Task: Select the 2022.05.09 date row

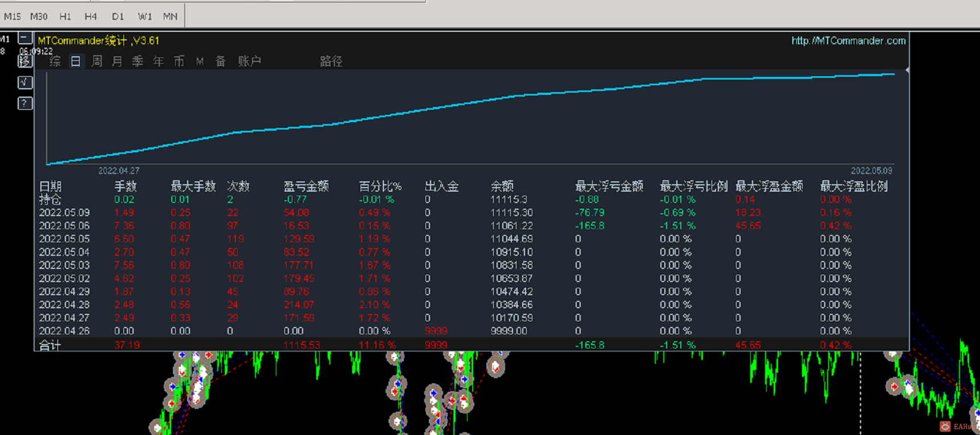Action: click(x=64, y=213)
